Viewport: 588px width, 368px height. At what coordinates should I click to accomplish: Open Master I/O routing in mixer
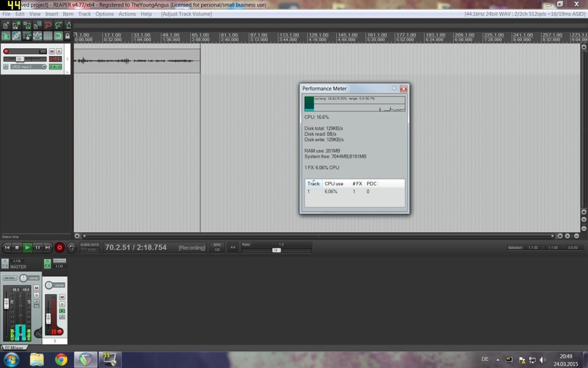point(17,261)
